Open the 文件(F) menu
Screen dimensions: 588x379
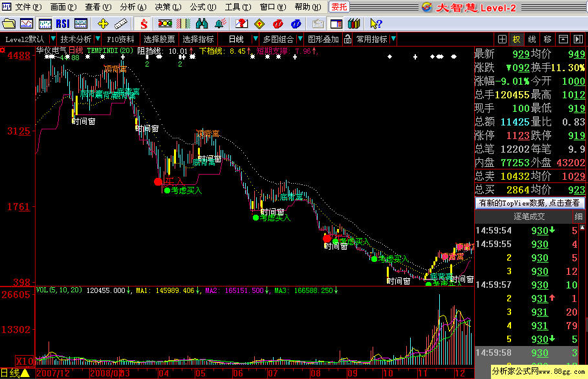[x=28, y=7]
